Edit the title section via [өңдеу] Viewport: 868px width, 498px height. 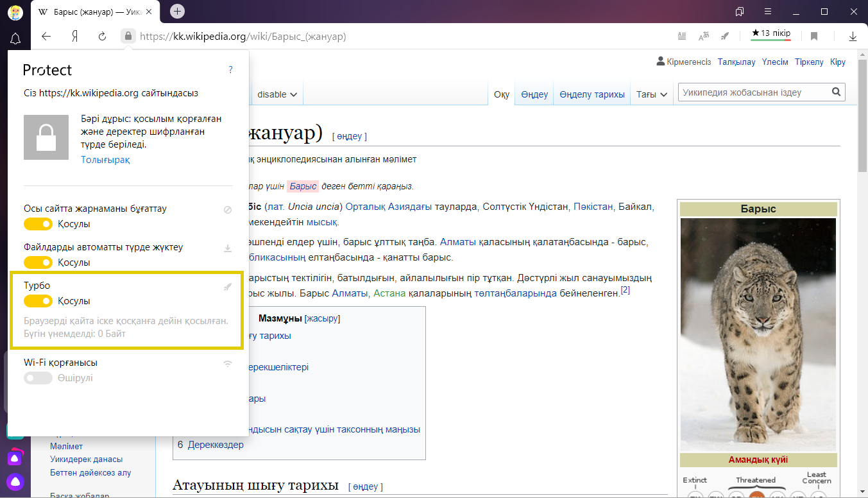(x=350, y=136)
